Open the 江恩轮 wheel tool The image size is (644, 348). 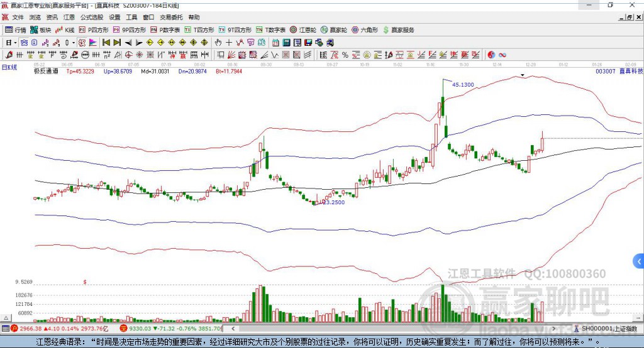tap(303, 30)
